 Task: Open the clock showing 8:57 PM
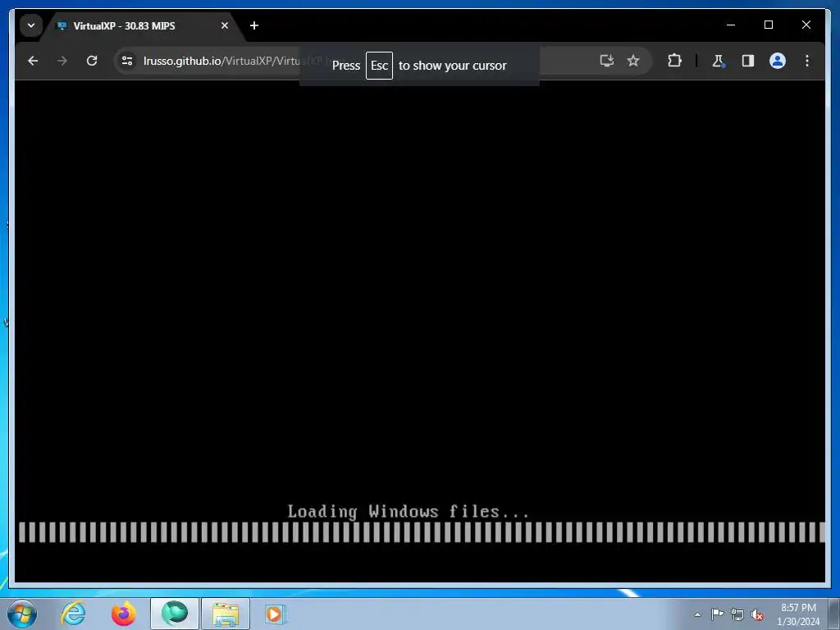pos(798,614)
